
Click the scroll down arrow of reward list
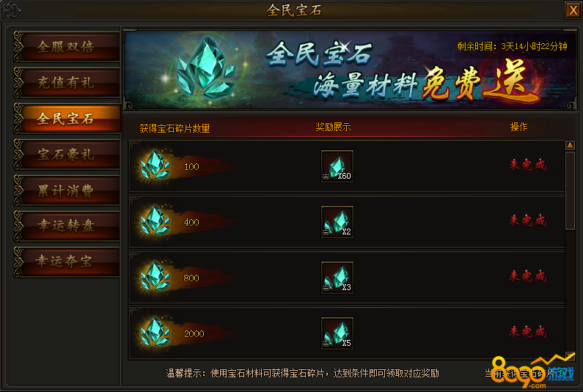(570, 355)
